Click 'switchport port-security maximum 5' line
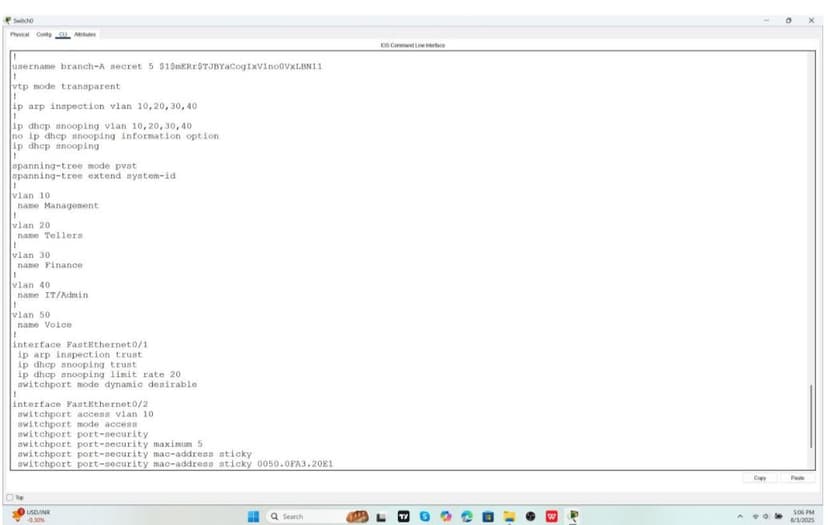Viewport: 828px width, 525px height. coord(110,444)
